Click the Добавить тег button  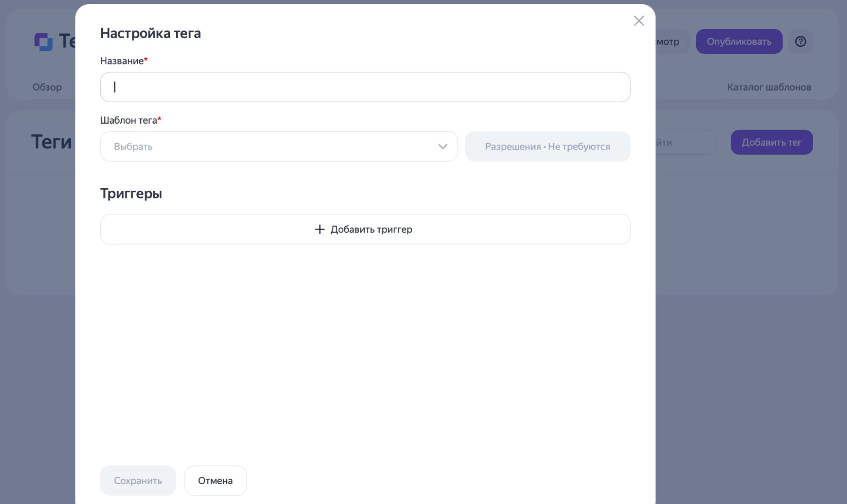coord(771,142)
